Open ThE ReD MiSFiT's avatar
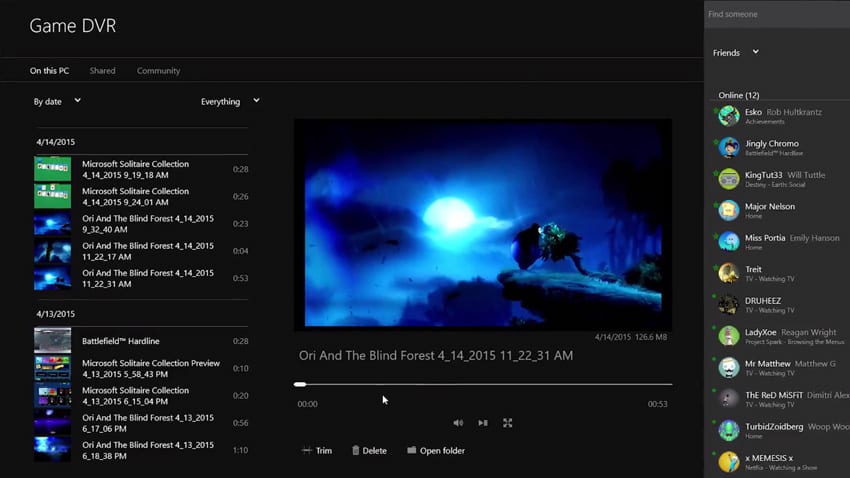 tap(729, 399)
